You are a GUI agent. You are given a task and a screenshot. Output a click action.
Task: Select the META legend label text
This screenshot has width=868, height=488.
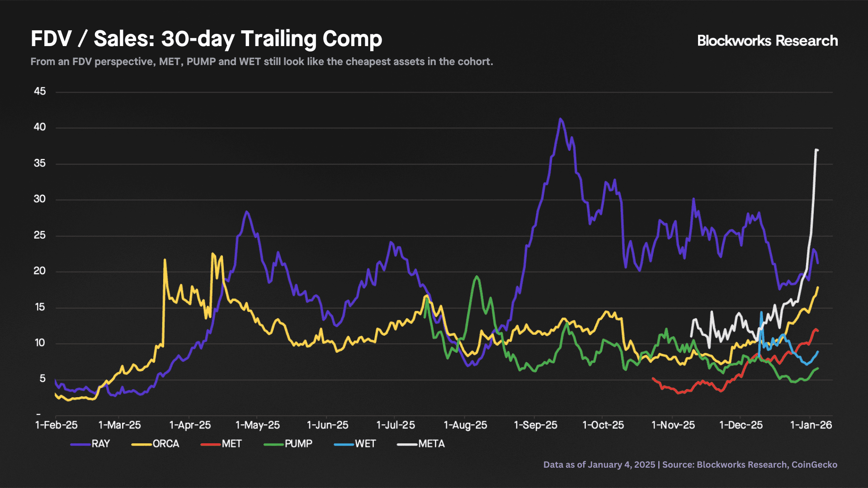point(431,444)
